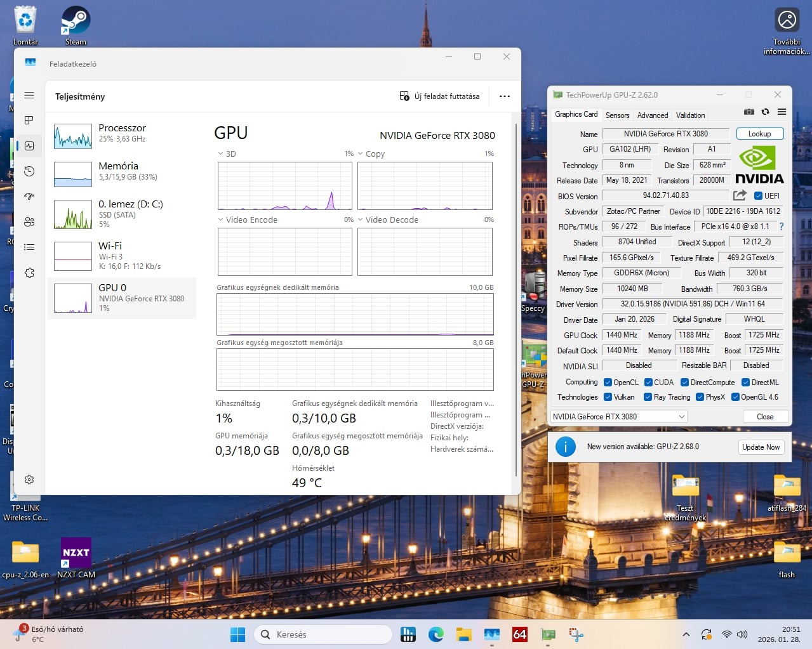Open Microsoft Edge from taskbar

[x=436, y=634]
